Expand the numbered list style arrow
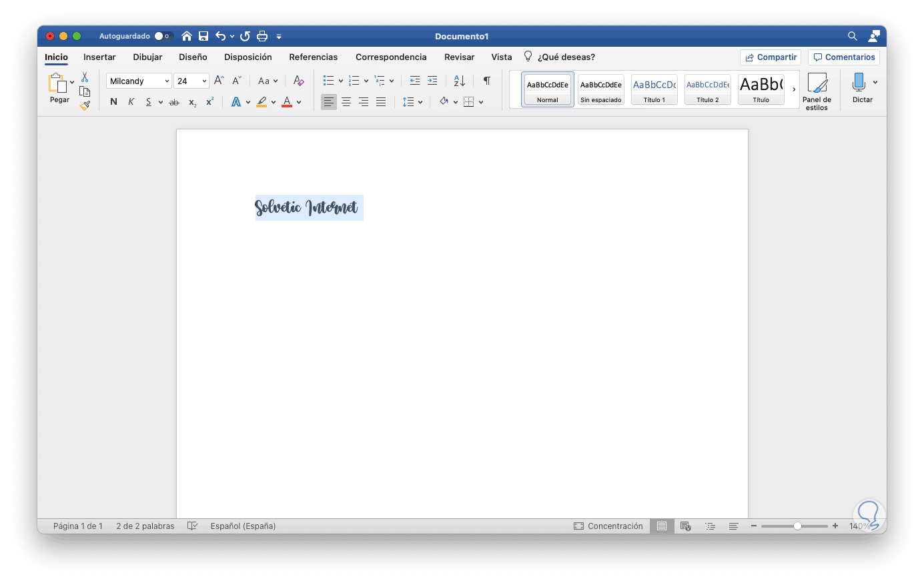This screenshot has height=583, width=924. click(x=366, y=81)
